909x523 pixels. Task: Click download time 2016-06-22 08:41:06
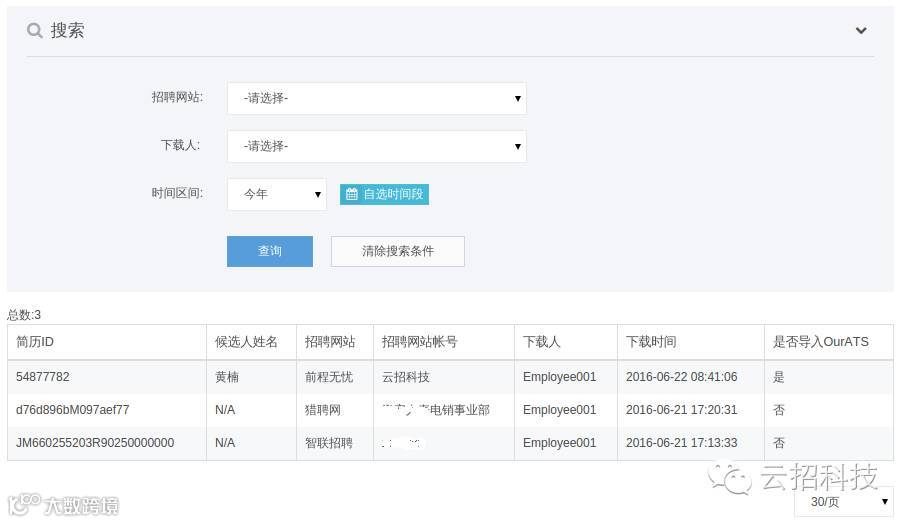coord(681,377)
